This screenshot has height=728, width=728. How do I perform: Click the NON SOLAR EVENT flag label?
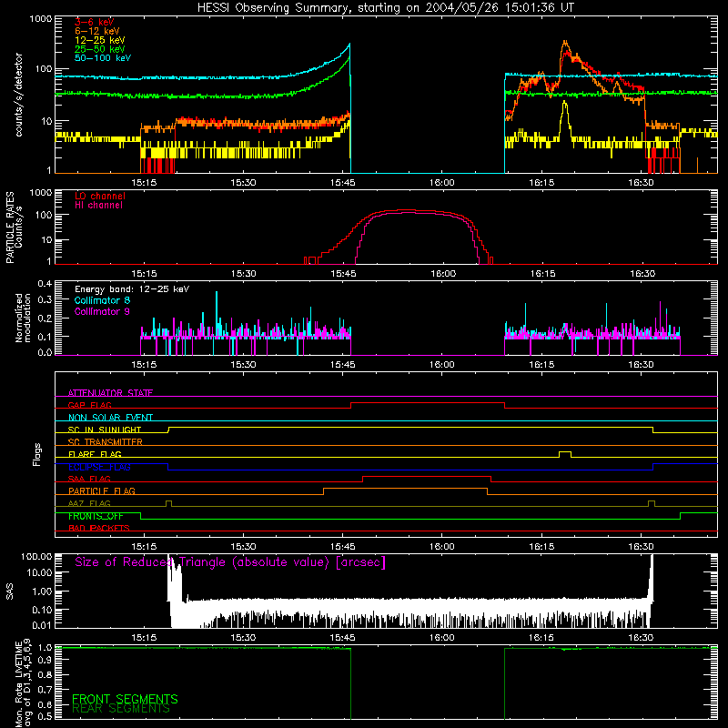pyautogui.click(x=110, y=418)
